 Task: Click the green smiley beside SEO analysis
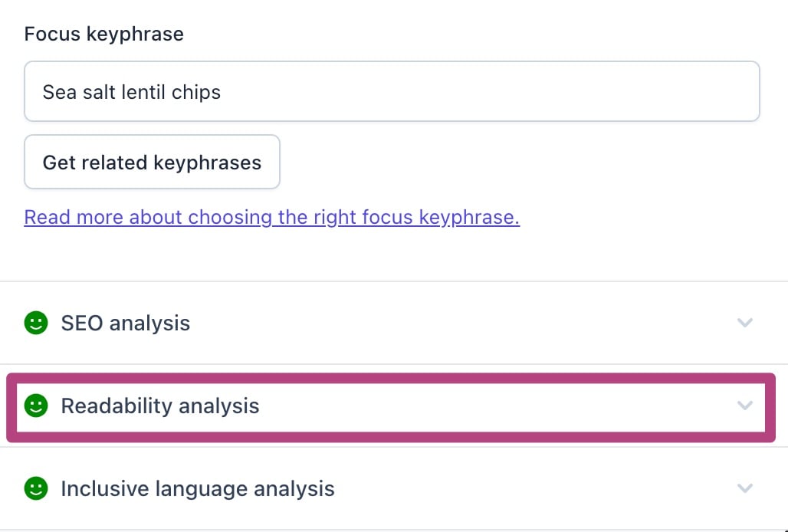36,323
